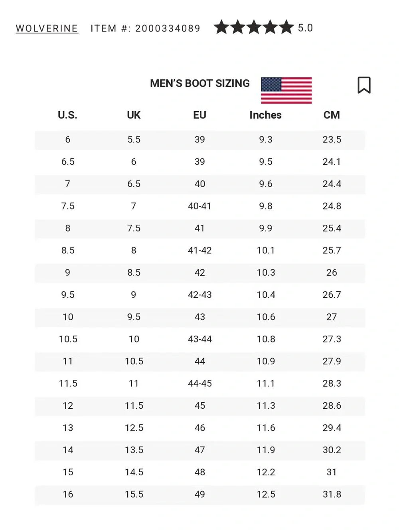Select the item number text
Viewport: 399px width, 532px height.
point(145,28)
